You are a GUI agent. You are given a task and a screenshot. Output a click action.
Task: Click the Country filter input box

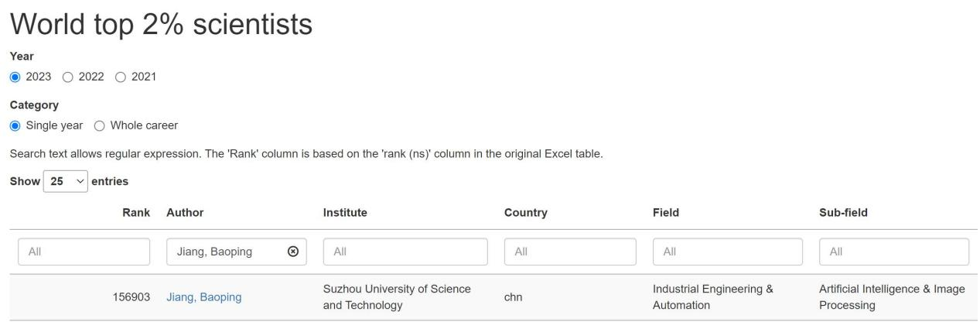click(570, 252)
